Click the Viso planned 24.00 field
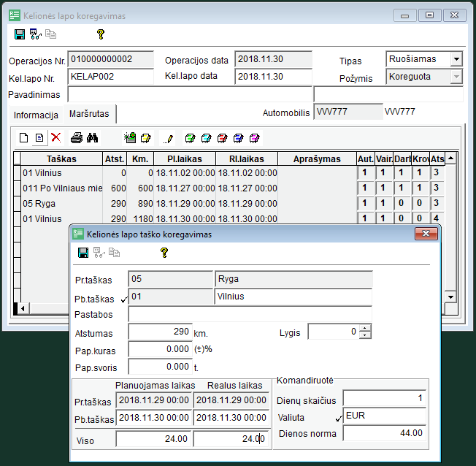 click(154, 439)
